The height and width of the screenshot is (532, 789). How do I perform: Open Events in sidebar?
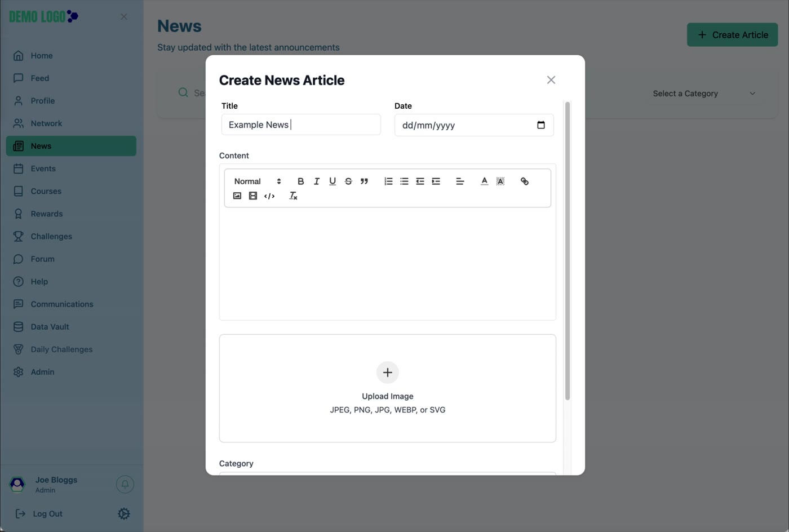tap(71, 169)
